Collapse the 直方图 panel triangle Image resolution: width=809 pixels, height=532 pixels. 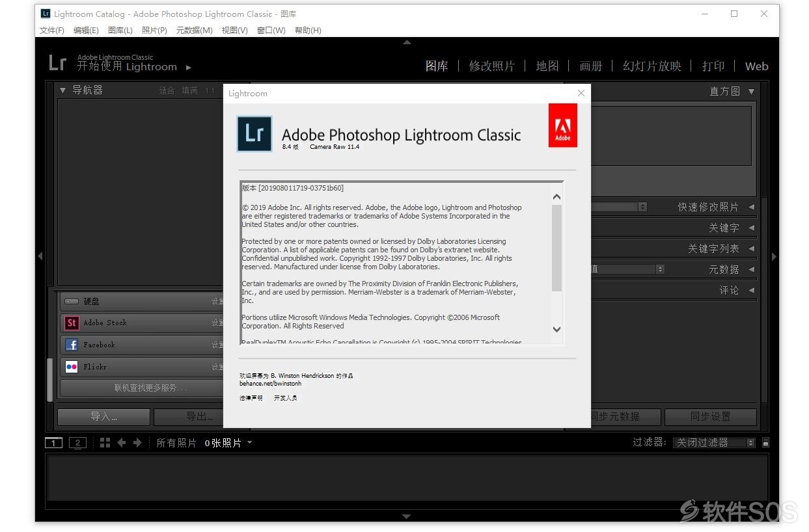tap(751, 92)
